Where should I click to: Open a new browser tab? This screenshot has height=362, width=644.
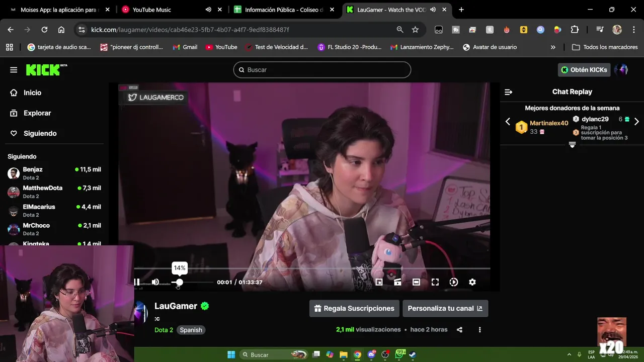point(461,10)
